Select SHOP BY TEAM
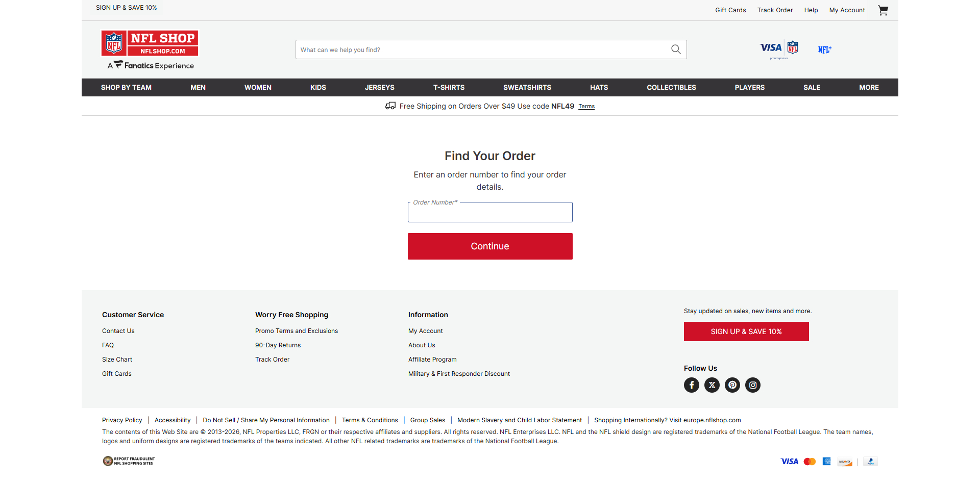 126,87
